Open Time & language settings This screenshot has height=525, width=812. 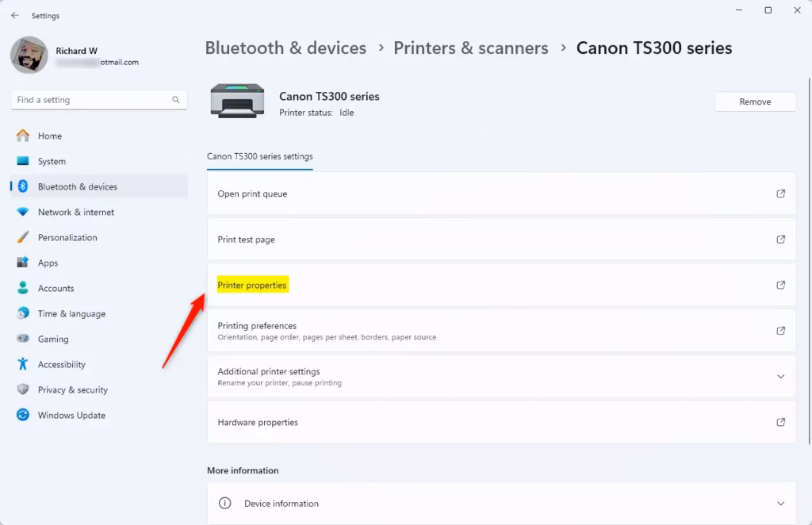click(99, 313)
